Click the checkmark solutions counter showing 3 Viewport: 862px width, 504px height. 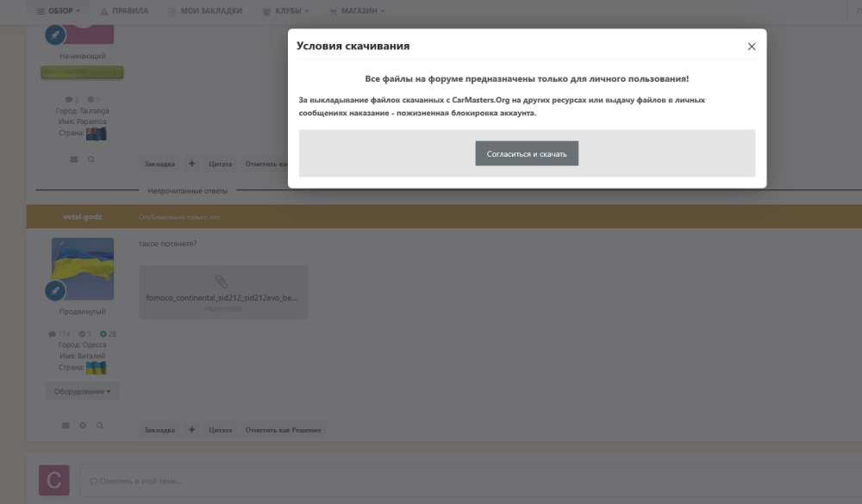point(84,334)
